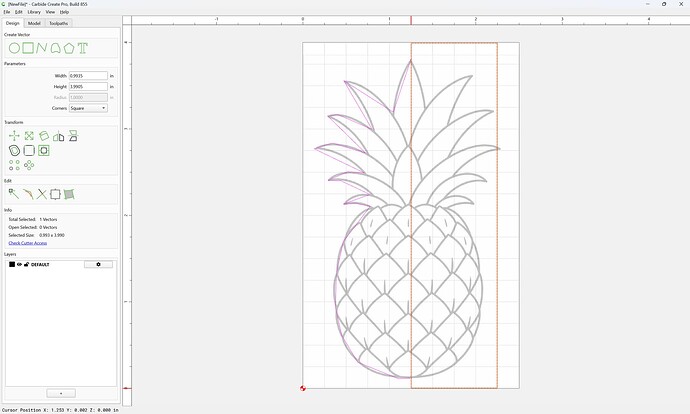Select the Rectangle vector tool
Viewport: 690px width, 414px height.
pyautogui.click(x=28, y=48)
